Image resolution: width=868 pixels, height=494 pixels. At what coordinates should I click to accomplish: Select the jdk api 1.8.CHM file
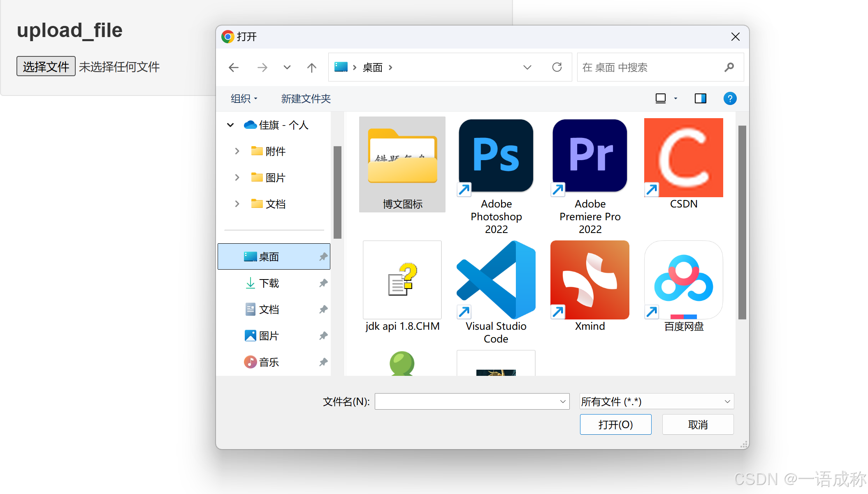402,280
